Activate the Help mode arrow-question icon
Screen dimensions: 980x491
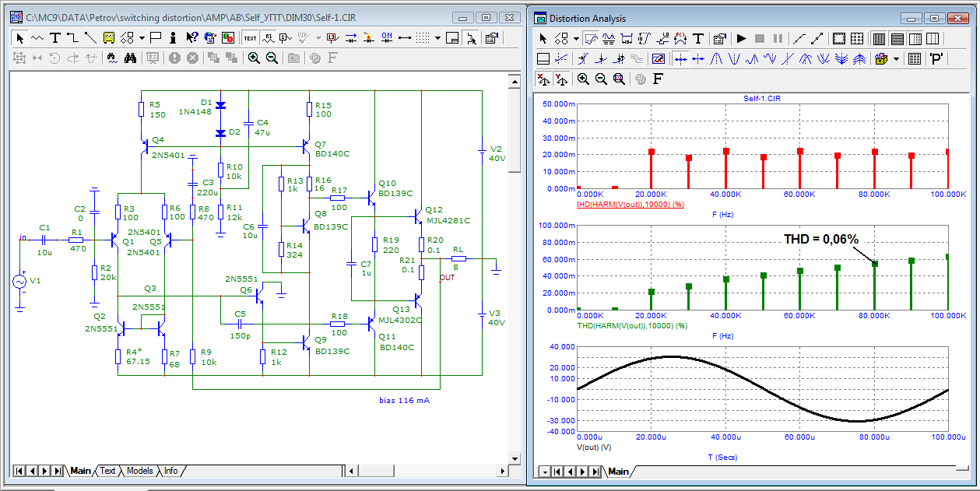pyautogui.click(x=191, y=37)
